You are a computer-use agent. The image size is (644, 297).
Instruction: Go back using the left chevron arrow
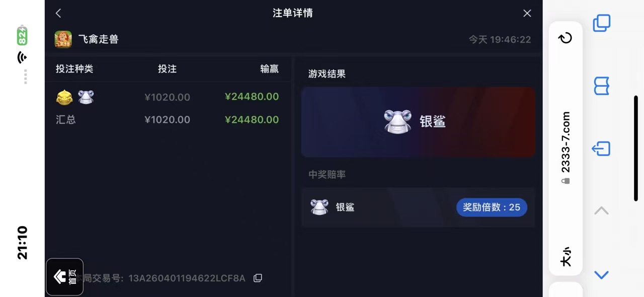coord(58,13)
